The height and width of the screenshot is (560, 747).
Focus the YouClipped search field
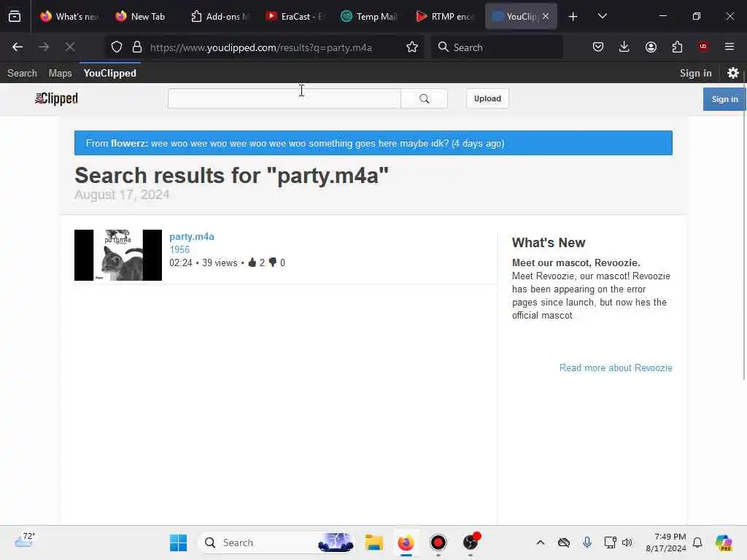[x=284, y=98]
